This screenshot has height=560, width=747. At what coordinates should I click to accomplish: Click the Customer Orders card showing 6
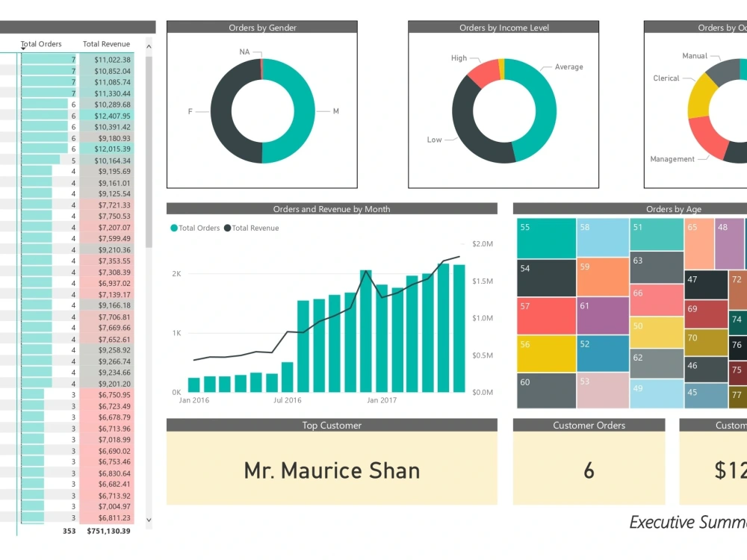[589, 470]
